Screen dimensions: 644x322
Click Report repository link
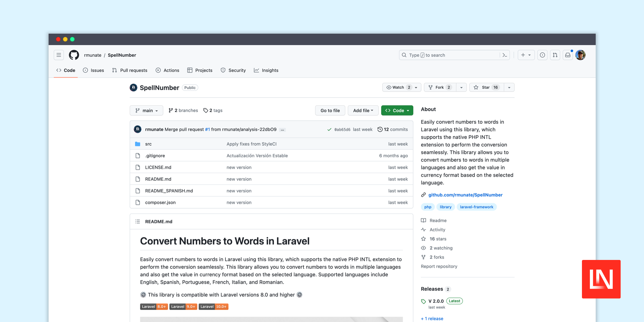click(439, 266)
